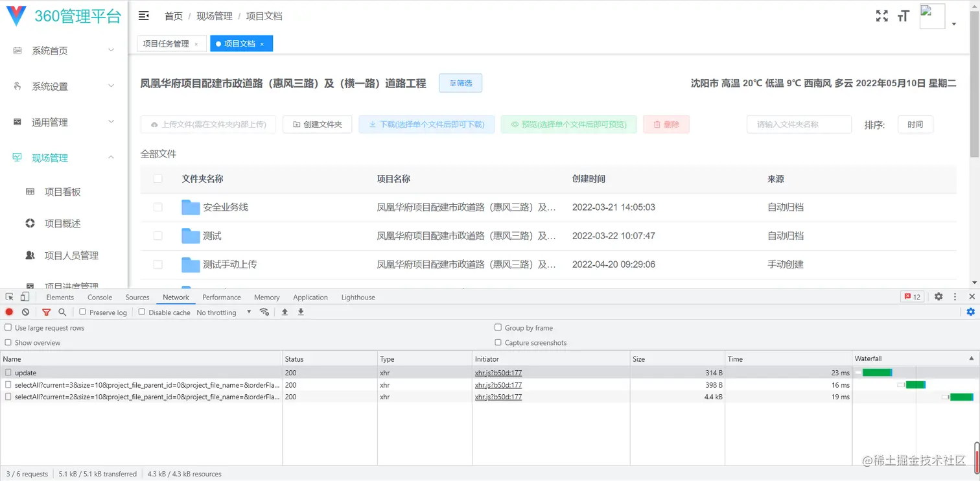
Task: Check the 安全业务线 row checkbox
Action: pos(158,207)
